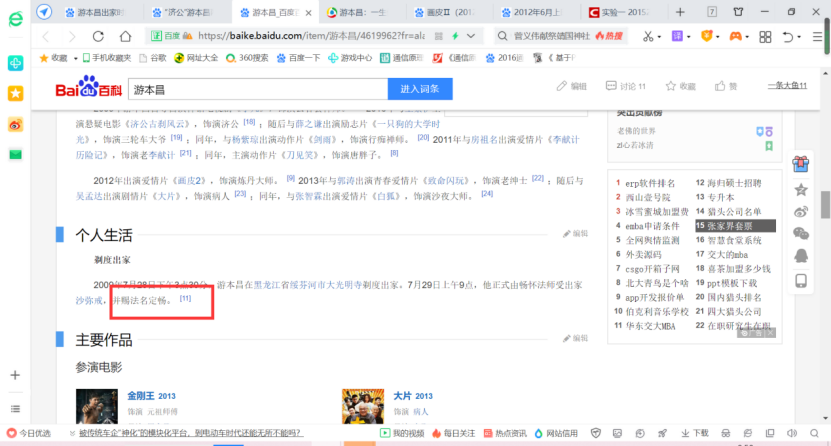Open the speaker mute icon in status bar
This screenshot has width=831, height=446.
click(792, 433)
